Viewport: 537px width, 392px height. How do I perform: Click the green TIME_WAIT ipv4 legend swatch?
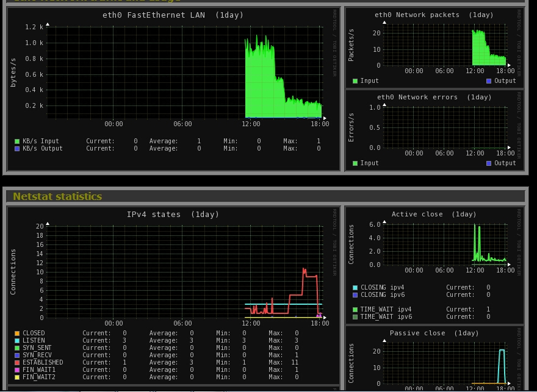coord(355,310)
